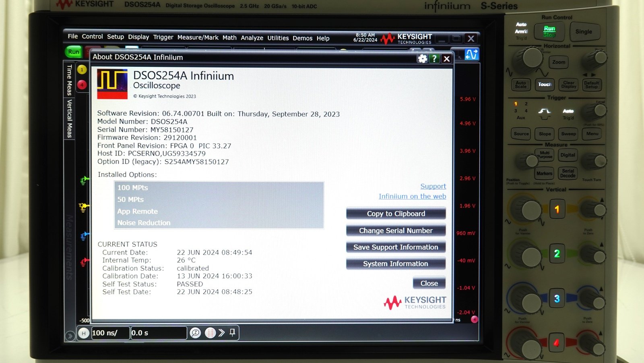The width and height of the screenshot is (644, 363).
Task: Pin the horizontal toolbar with pin icon
Action: [232, 332]
